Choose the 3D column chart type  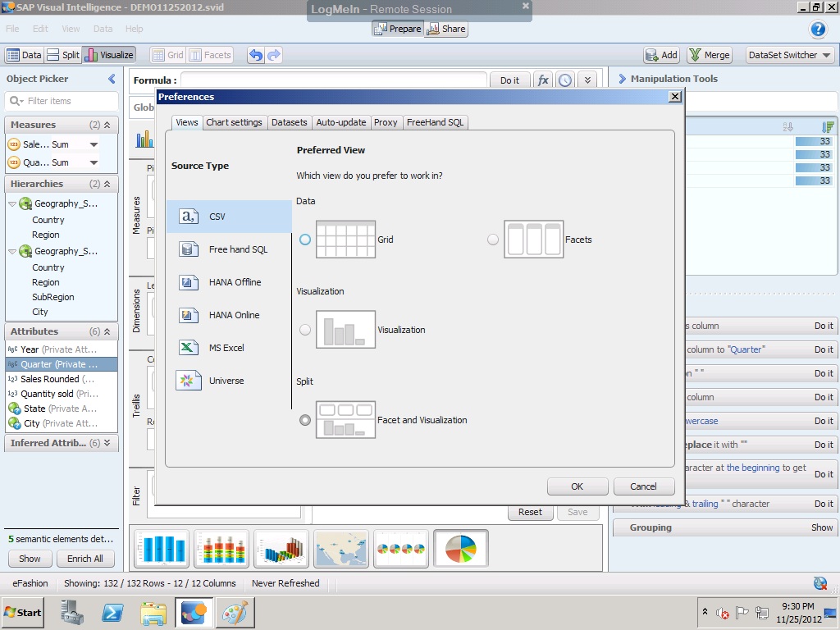point(281,549)
